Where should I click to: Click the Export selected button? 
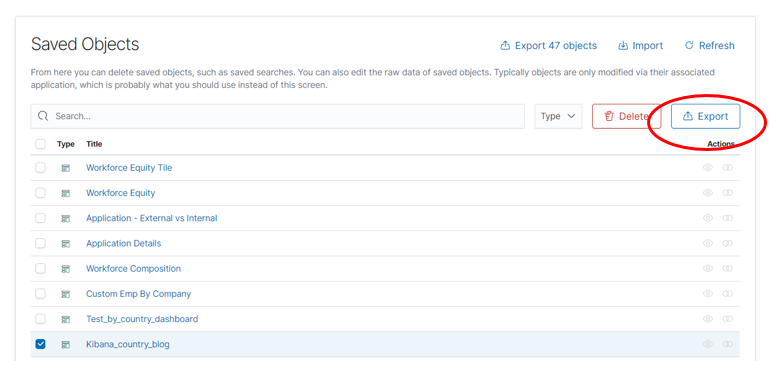click(x=705, y=116)
